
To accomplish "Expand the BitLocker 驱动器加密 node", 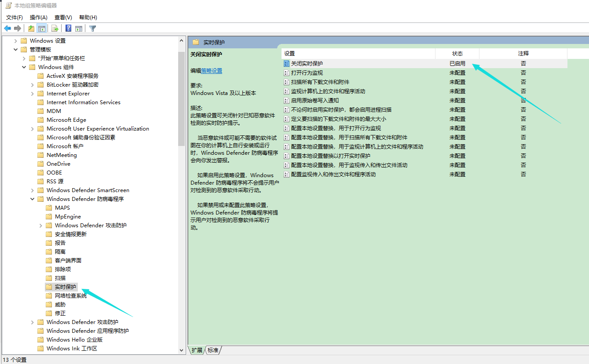I will click(x=32, y=85).
